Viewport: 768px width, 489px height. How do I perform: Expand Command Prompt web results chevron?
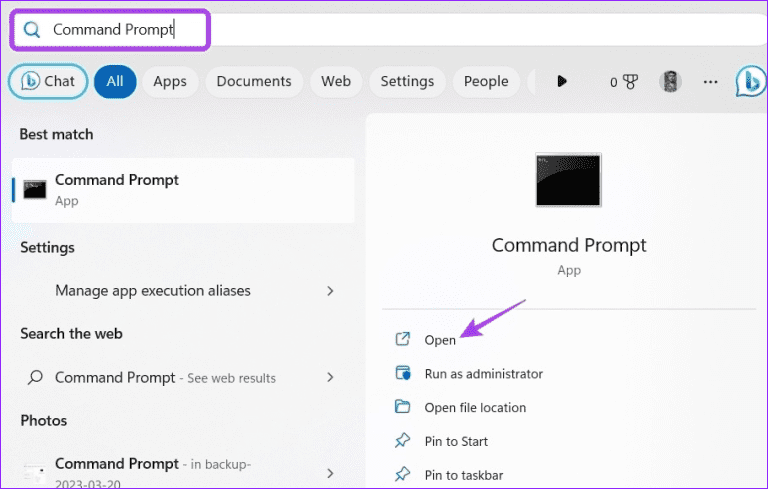coord(330,378)
